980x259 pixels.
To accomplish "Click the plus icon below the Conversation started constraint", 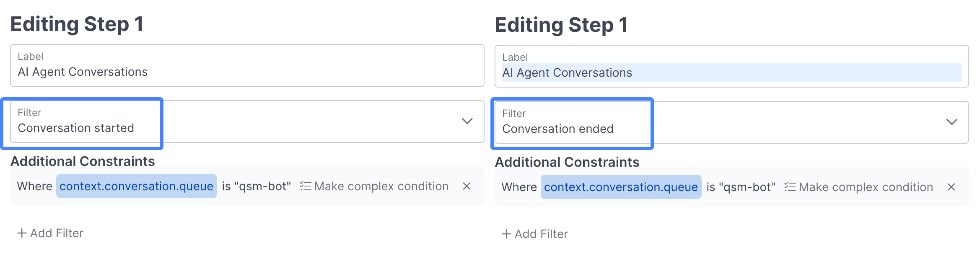I will 22,233.
